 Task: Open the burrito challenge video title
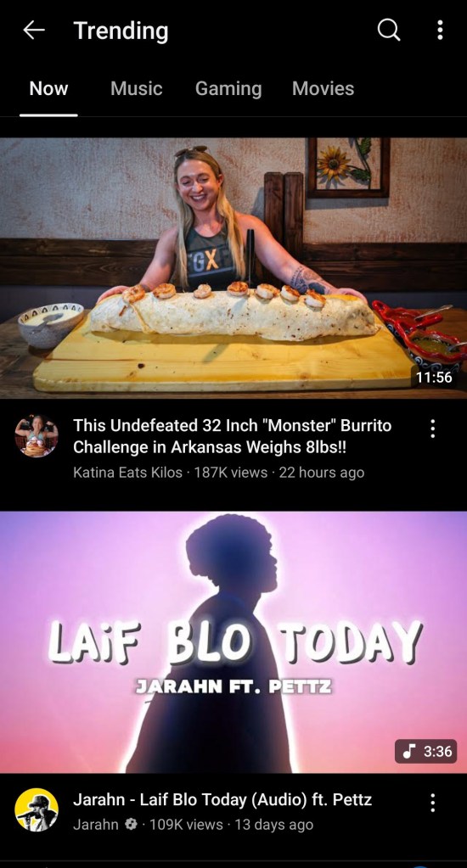[232, 436]
